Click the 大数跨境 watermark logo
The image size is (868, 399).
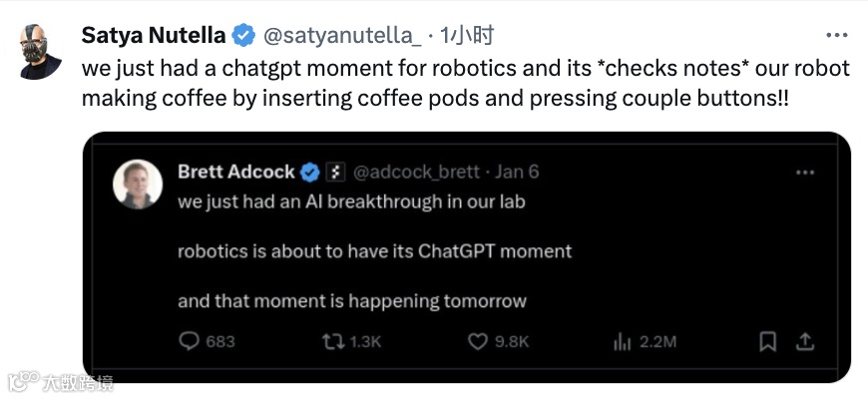coord(61,381)
